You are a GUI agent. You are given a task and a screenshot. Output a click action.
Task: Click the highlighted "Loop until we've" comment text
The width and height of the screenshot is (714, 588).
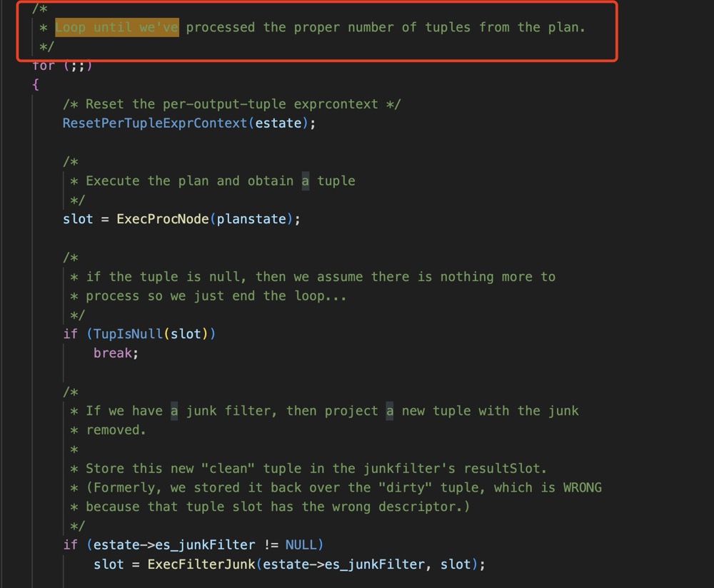(117, 28)
